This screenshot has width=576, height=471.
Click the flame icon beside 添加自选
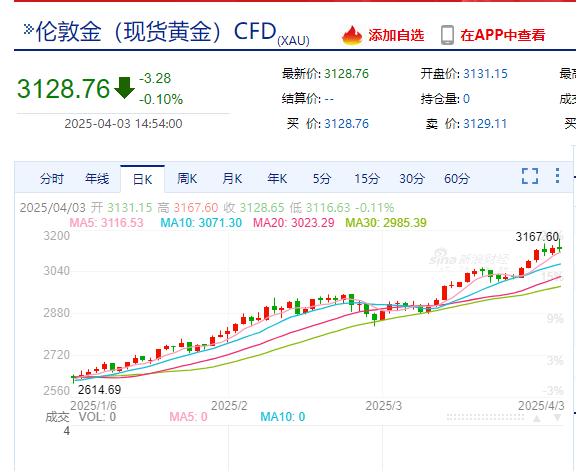[x=352, y=35]
